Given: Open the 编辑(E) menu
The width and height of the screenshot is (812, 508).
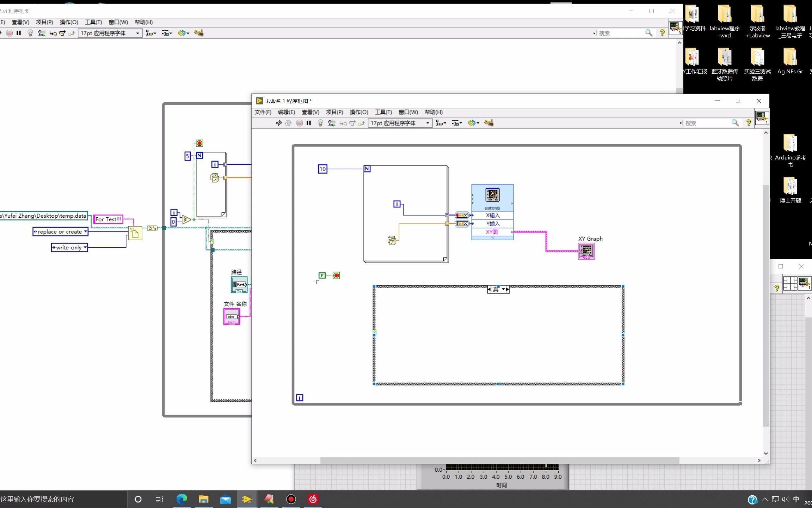Looking at the screenshot, I should (x=286, y=112).
